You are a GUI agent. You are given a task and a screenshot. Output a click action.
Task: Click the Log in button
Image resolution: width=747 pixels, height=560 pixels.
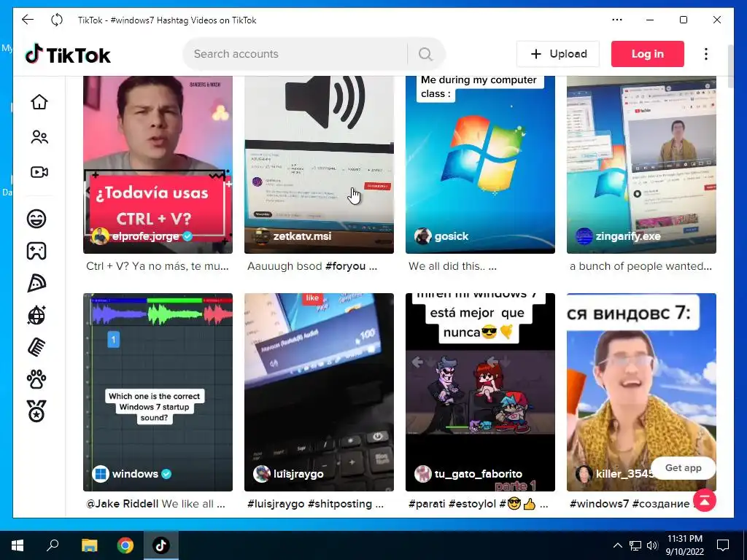pos(648,54)
